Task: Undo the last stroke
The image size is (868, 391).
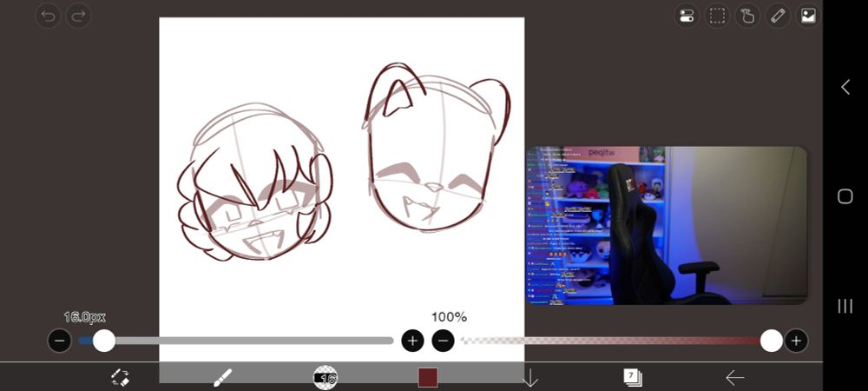Action: (48, 16)
